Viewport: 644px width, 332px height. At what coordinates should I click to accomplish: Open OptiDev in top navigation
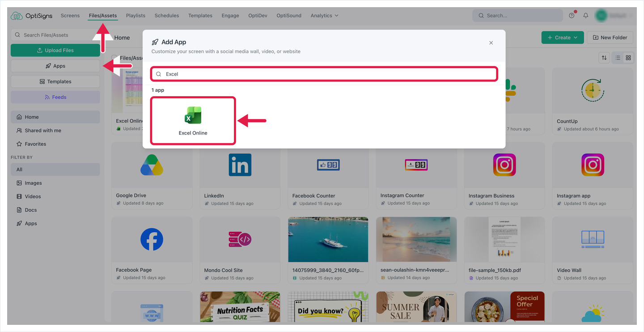258,16
